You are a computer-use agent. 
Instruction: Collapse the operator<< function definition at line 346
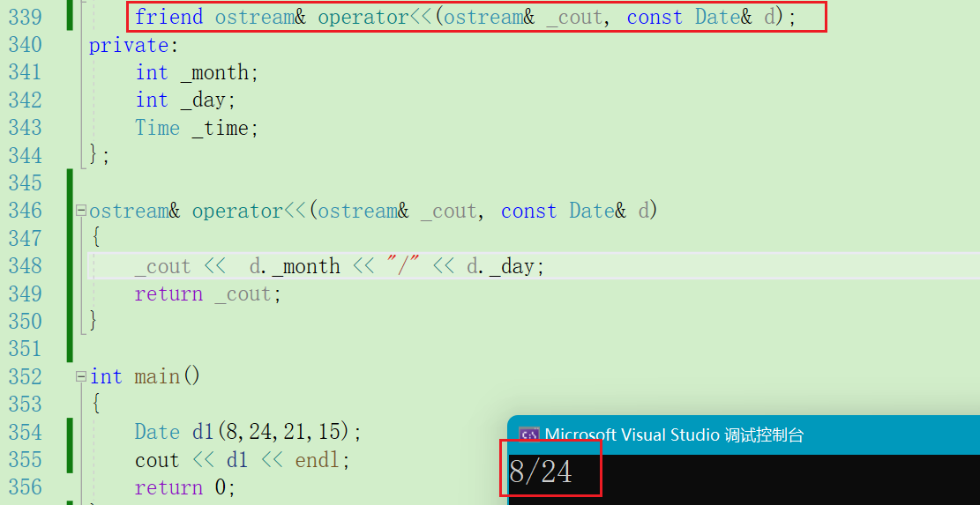pos(80,211)
